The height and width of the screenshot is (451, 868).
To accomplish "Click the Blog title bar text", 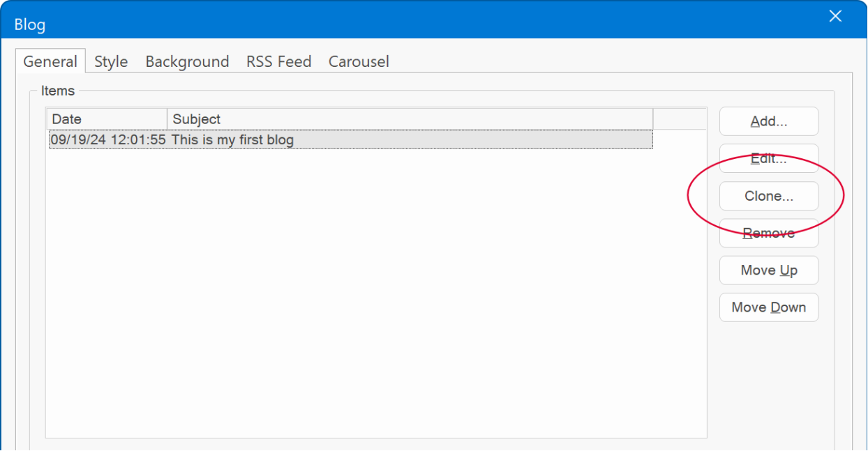I will point(30,25).
